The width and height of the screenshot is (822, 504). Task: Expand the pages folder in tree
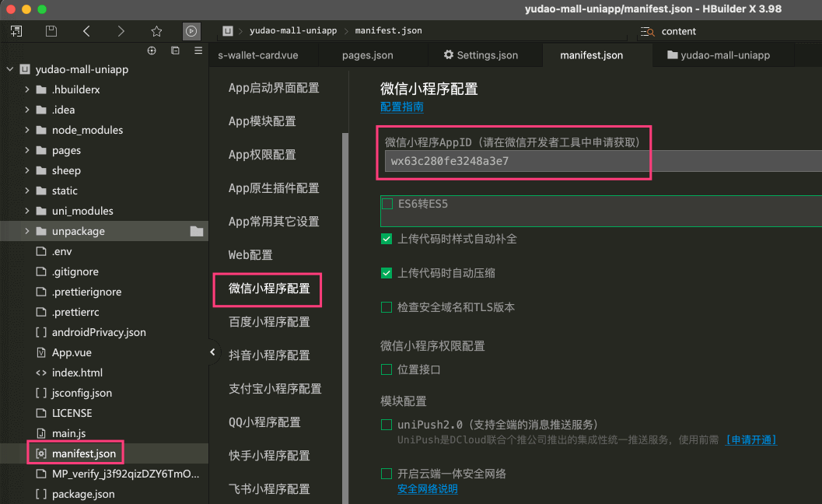pyautogui.click(x=27, y=150)
